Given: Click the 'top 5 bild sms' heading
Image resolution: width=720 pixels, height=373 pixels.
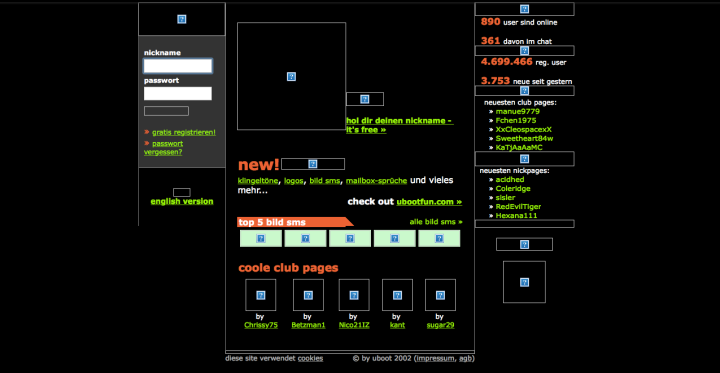Looking at the screenshot, I should (x=272, y=223).
